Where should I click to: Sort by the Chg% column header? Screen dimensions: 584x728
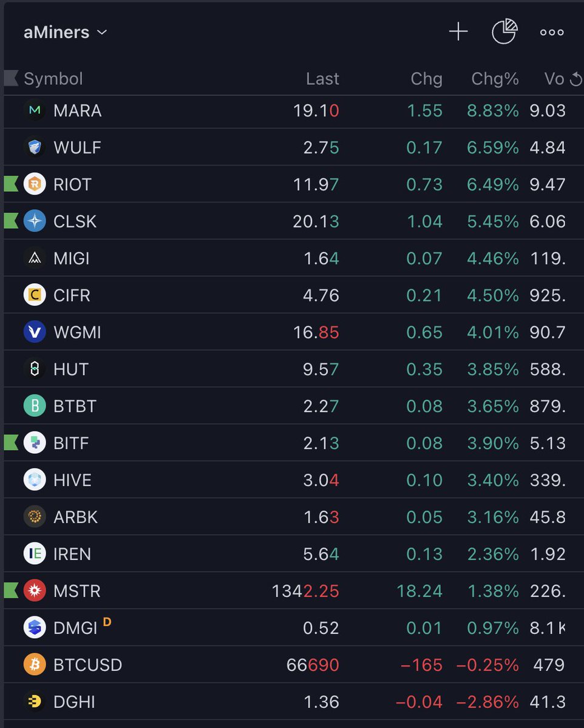click(495, 79)
